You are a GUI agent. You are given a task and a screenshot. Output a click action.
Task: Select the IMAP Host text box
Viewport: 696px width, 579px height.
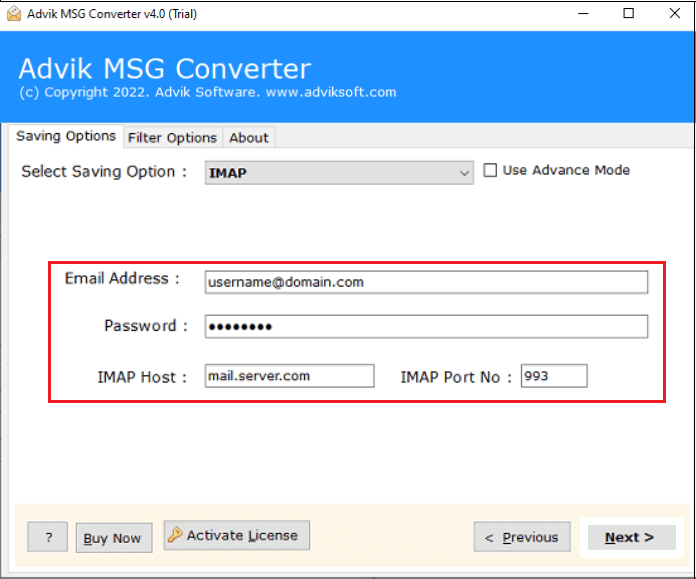(289, 376)
